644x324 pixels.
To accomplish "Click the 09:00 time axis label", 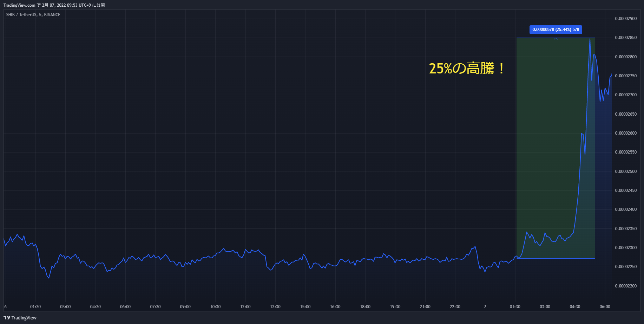I will tap(185, 307).
